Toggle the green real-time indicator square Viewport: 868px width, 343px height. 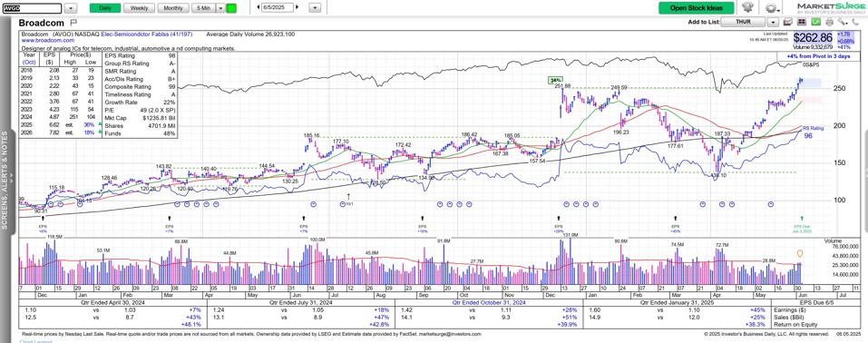(231, 8)
